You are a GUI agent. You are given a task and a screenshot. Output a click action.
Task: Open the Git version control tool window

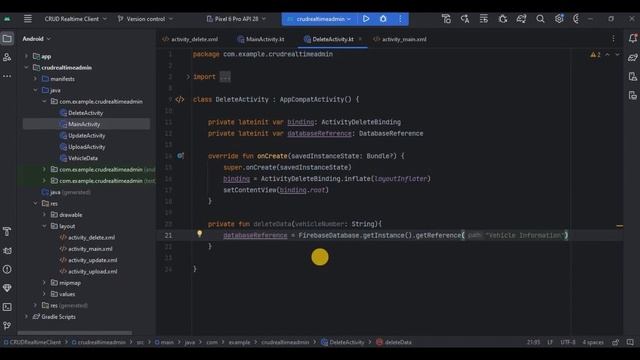[x=7, y=326]
